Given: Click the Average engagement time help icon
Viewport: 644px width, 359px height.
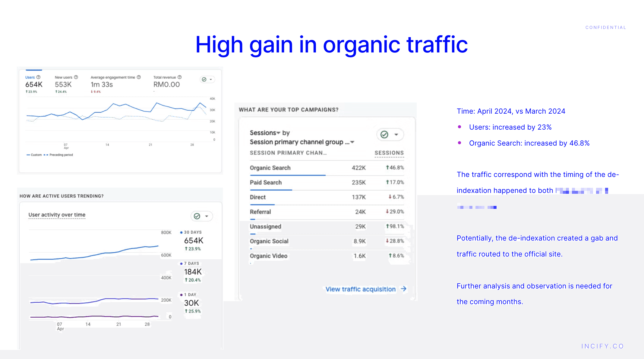Looking at the screenshot, I should (x=139, y=77).
